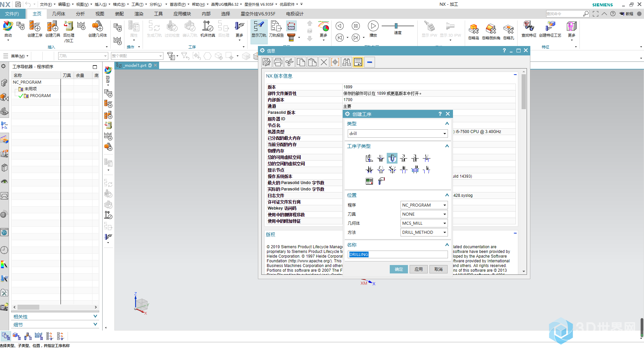Select the Mill Control subtype icon
This screenshot has width=644, height=349.
tap(369, 181)
